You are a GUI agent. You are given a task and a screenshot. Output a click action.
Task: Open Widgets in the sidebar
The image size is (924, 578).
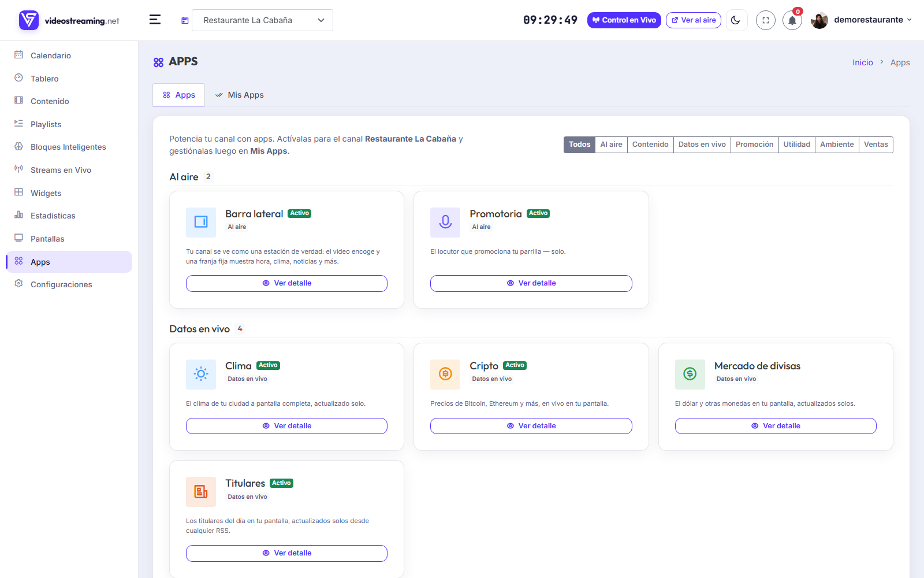click(x=69, y=193)
